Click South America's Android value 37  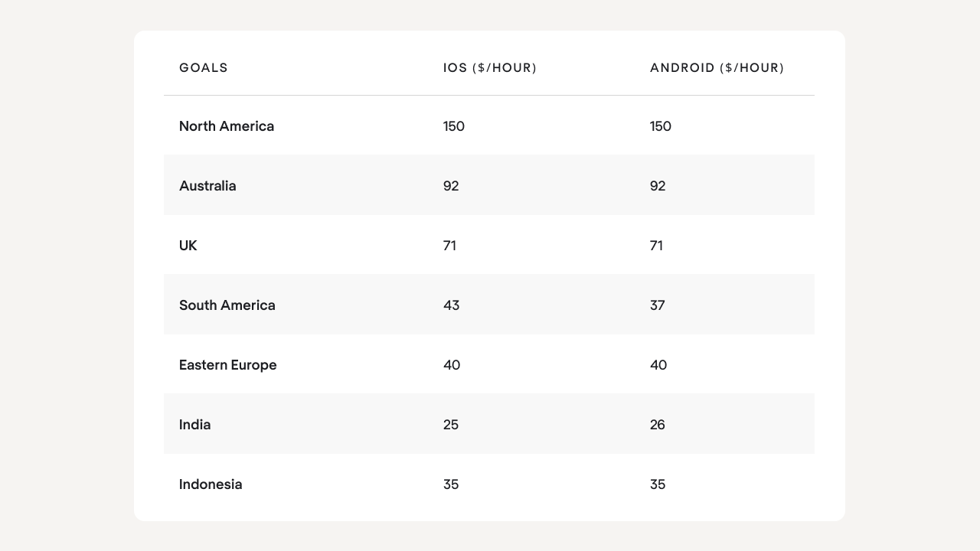click(658, 305)
